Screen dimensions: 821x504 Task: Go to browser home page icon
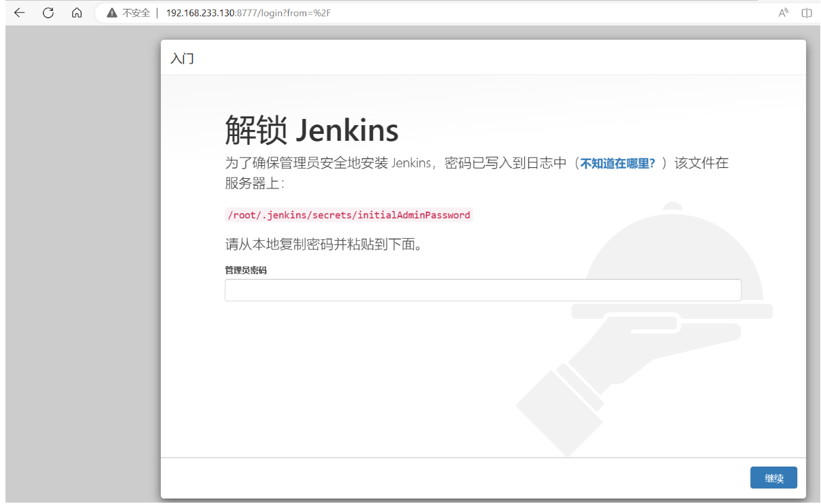(x=77, y=13)
